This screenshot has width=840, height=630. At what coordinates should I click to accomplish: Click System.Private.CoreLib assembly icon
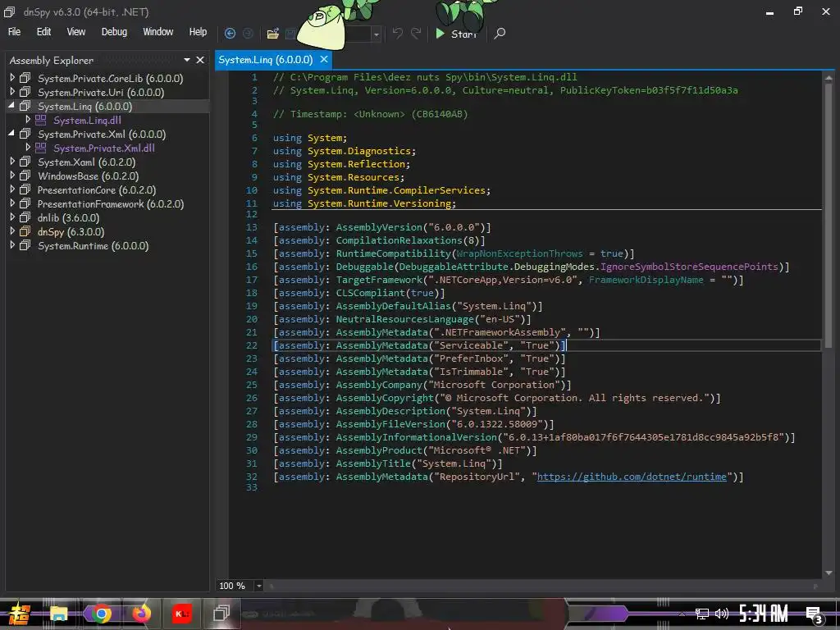click(x=25, y=78)
